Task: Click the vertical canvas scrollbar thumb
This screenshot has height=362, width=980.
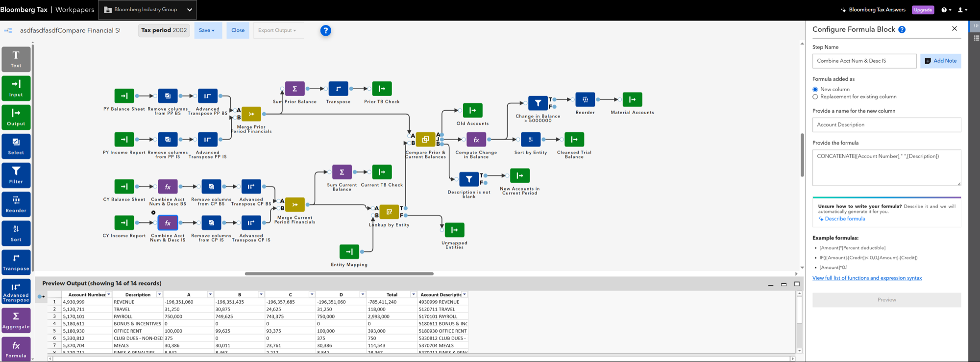Action: 802,155
